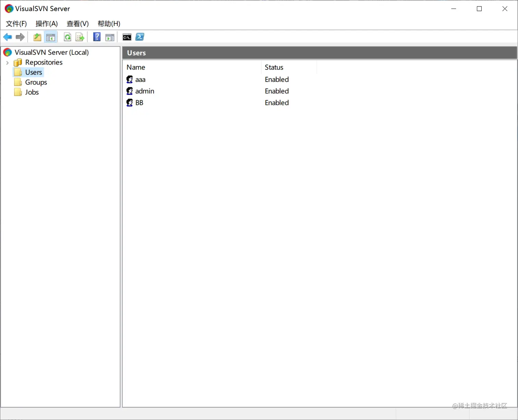
Task: Click the Export list toolbar icon
Action: pyautogui.click(x=80, y=37)
